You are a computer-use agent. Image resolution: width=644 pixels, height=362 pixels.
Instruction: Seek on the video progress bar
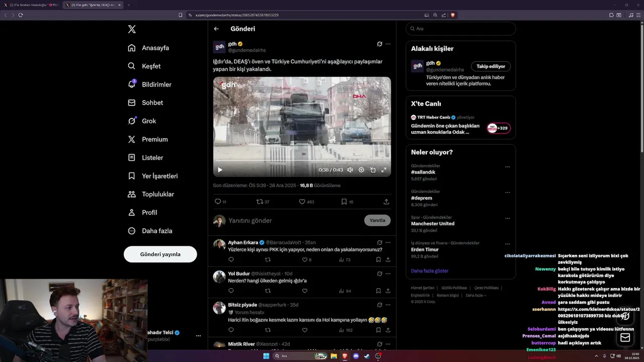pyautogui.click(x=302, y=161)
